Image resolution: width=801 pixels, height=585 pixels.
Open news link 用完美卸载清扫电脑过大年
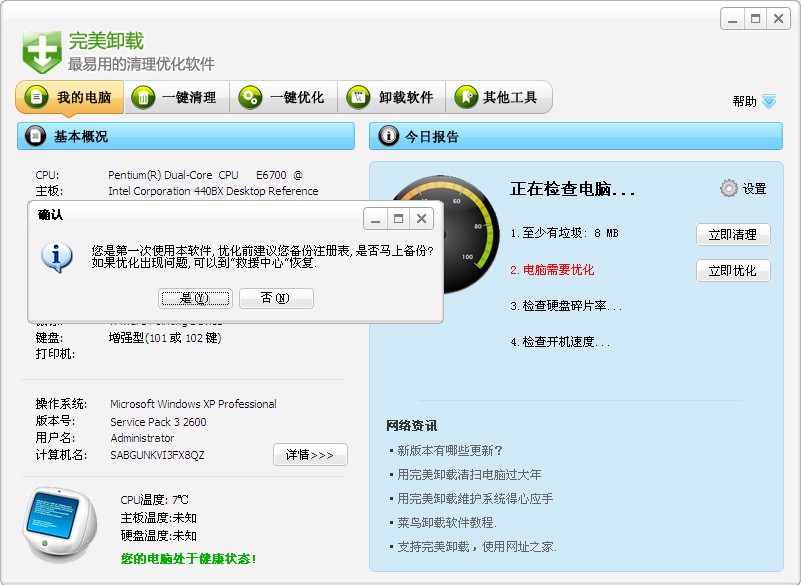coord(469,475)
